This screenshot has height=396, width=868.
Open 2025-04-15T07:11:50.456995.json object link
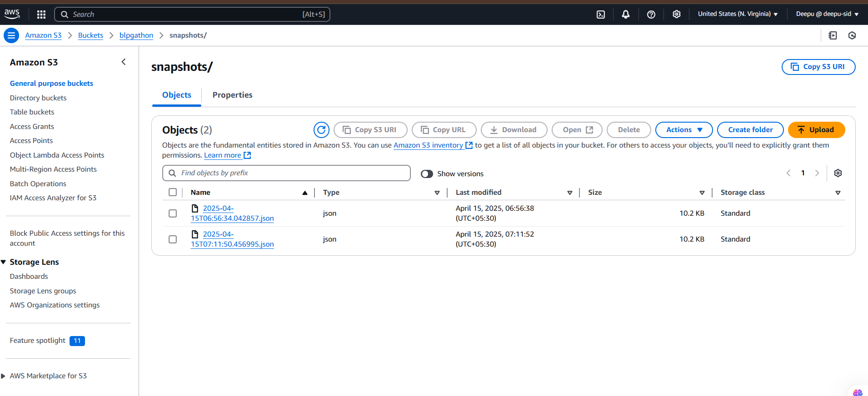232,239
